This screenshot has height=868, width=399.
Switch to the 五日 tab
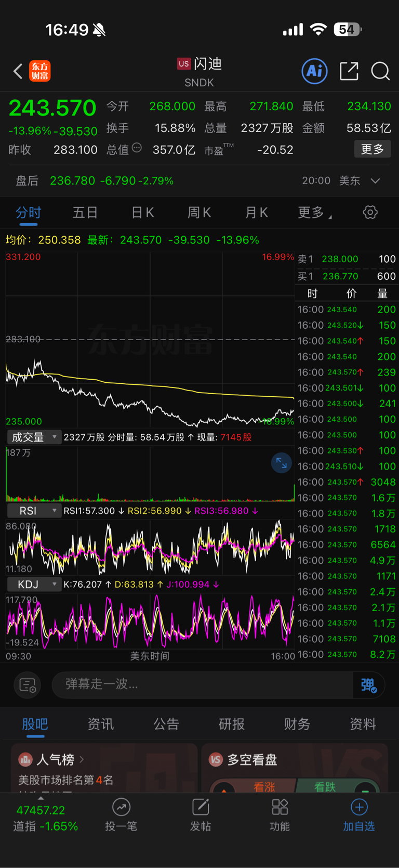85,213
